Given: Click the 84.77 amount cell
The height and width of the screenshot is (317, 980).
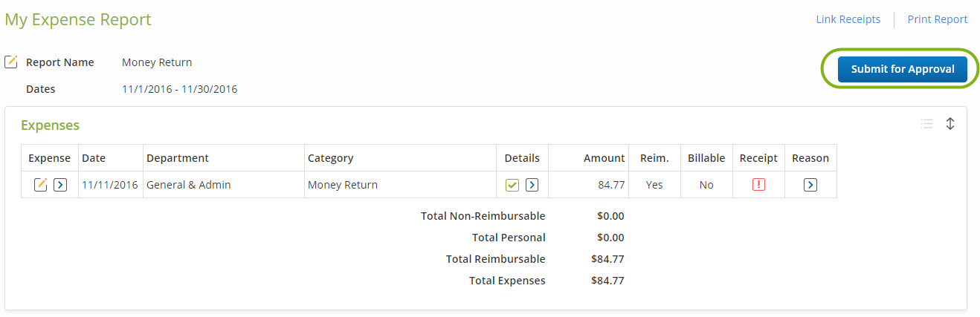Looking at the screenshot, I should tap(589, 185).
